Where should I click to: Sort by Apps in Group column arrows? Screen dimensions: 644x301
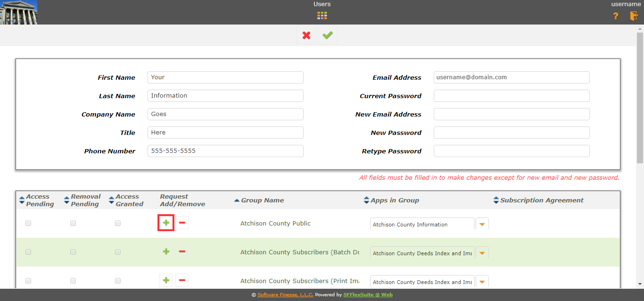click(367, 200)
